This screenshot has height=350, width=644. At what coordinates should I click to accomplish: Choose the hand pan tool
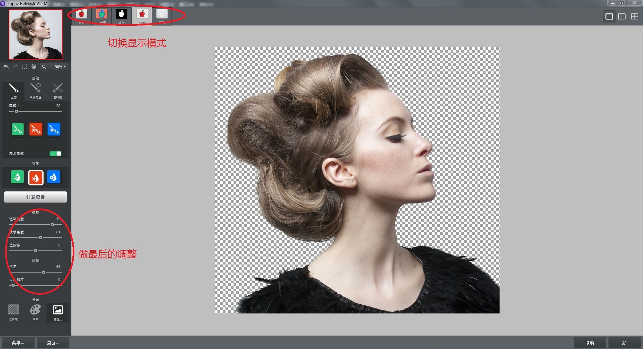coord(34,66)
